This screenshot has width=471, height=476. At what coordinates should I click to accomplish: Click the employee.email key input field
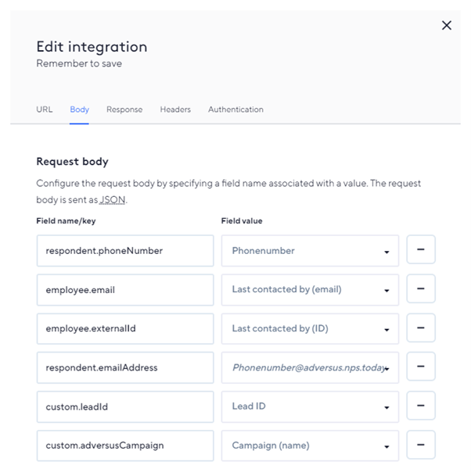[125, 290]
